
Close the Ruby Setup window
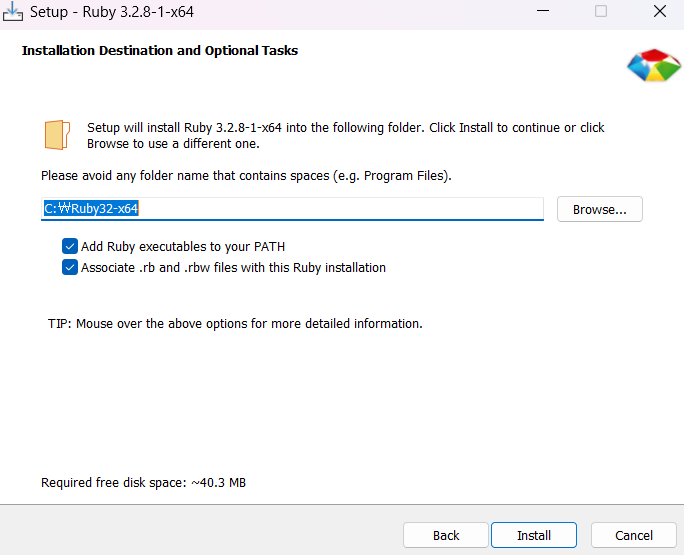click(659, 12)
